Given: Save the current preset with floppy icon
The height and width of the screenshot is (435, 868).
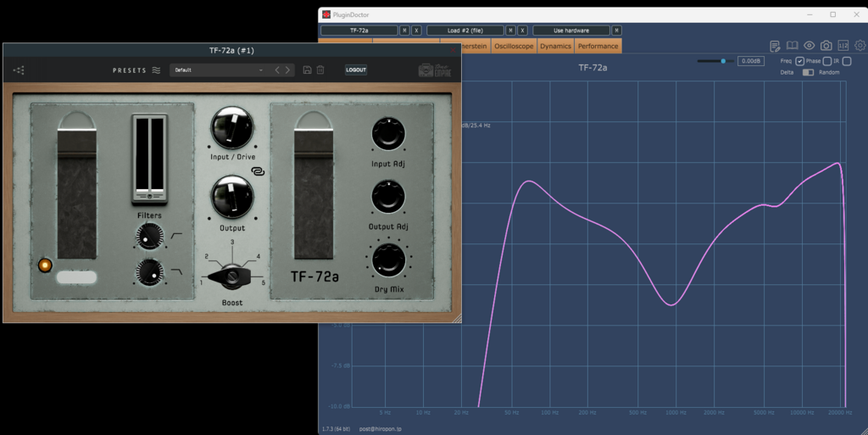Looking at the screenshot, I should coord(307,70).
